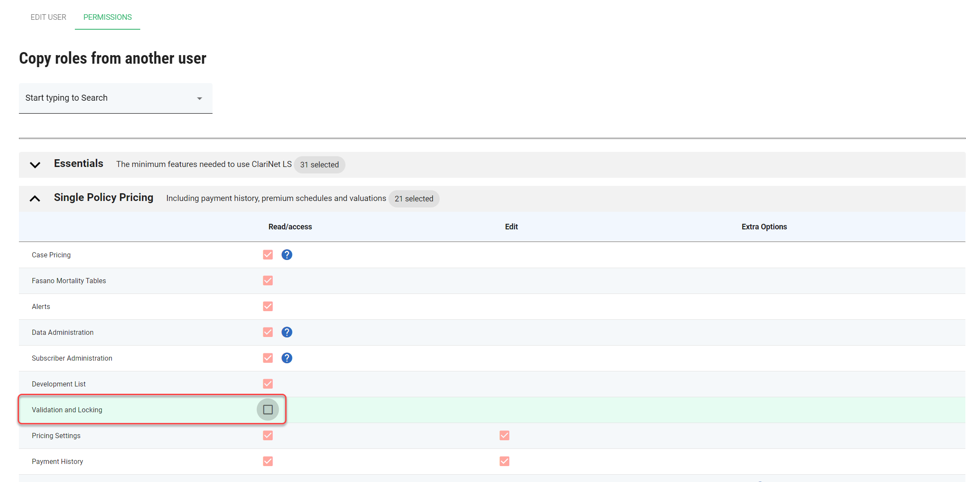Disable the Alerts read/access checkbox
The image size is (980, 482).
click(268, 306)
